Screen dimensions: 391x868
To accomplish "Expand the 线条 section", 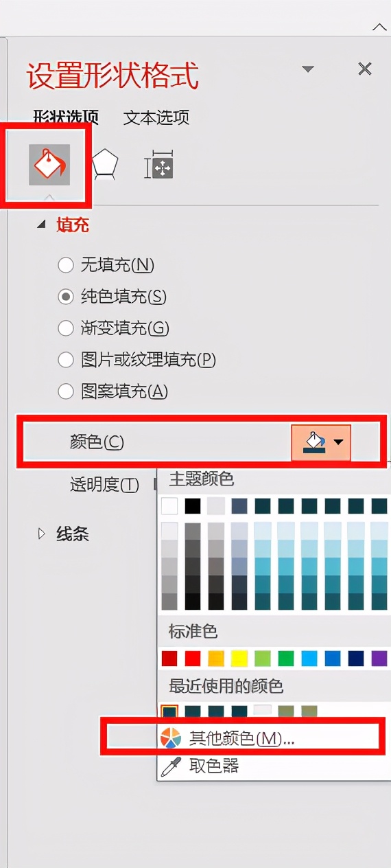I will coord(43,534).
